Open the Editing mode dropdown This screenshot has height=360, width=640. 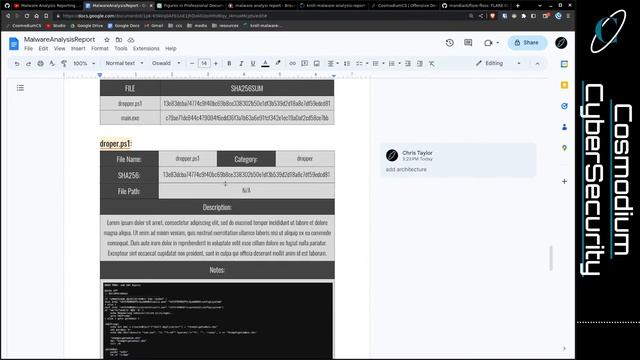click(498, 63)
